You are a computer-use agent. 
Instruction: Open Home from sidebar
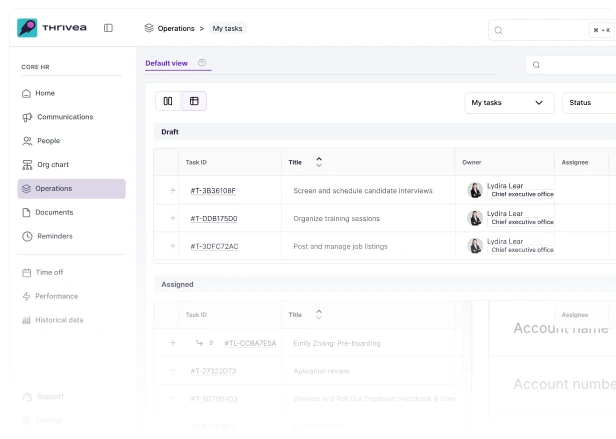[x=45, y=93]
